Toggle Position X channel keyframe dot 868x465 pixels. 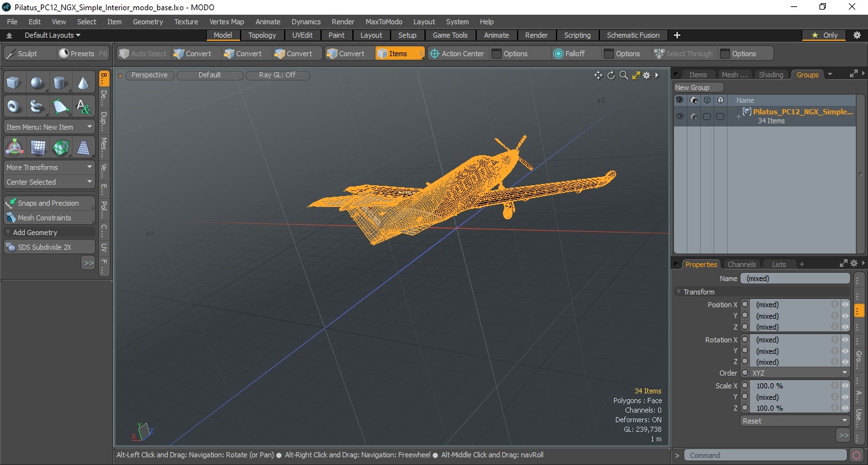click(745, 305)
